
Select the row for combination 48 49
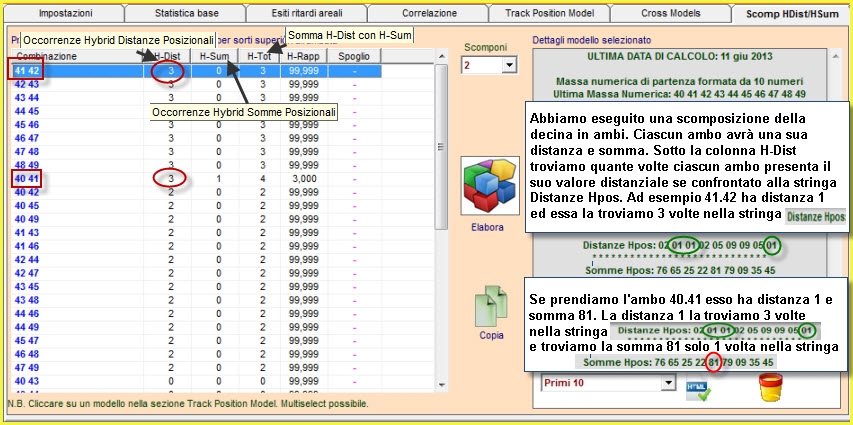[x=196, y=165]
